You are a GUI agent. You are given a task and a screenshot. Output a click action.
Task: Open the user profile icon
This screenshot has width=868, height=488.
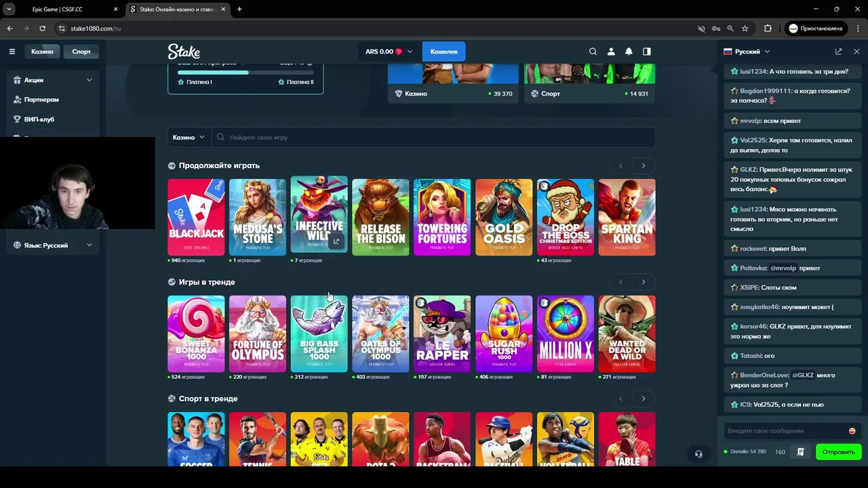click(611, 52)
